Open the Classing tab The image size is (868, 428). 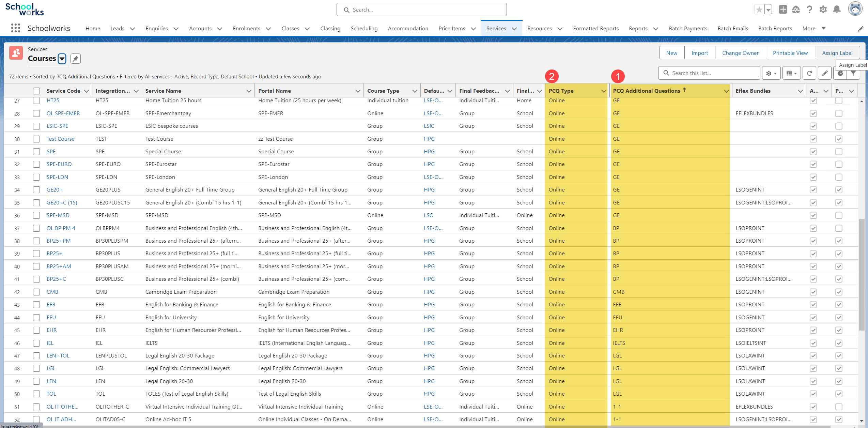pos(330,29)
